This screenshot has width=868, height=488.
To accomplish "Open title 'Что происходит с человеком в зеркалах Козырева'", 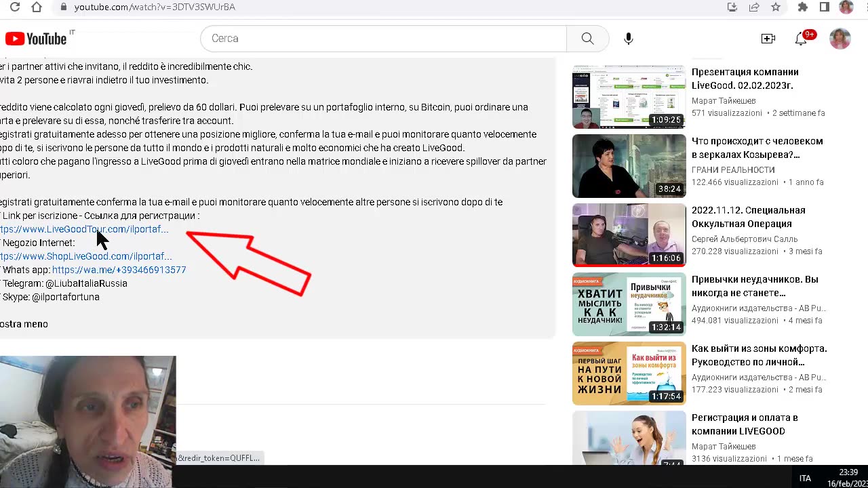I will (x=757, y=148).
